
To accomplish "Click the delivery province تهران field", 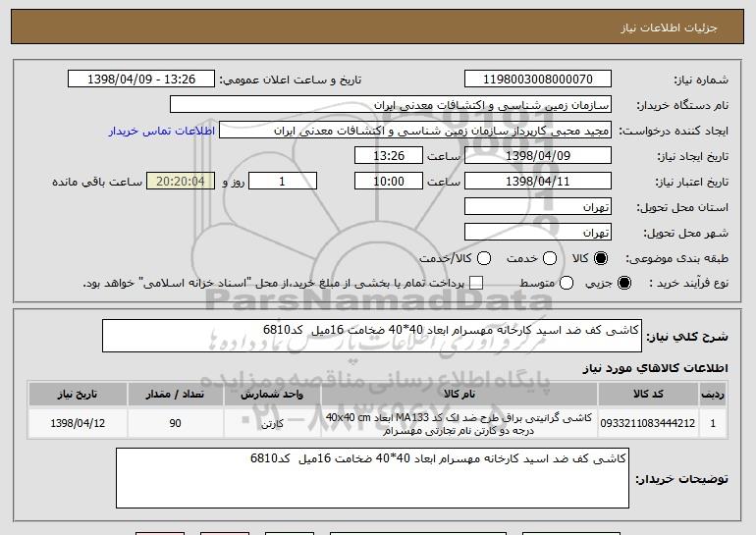I will [x=538, y=207].
